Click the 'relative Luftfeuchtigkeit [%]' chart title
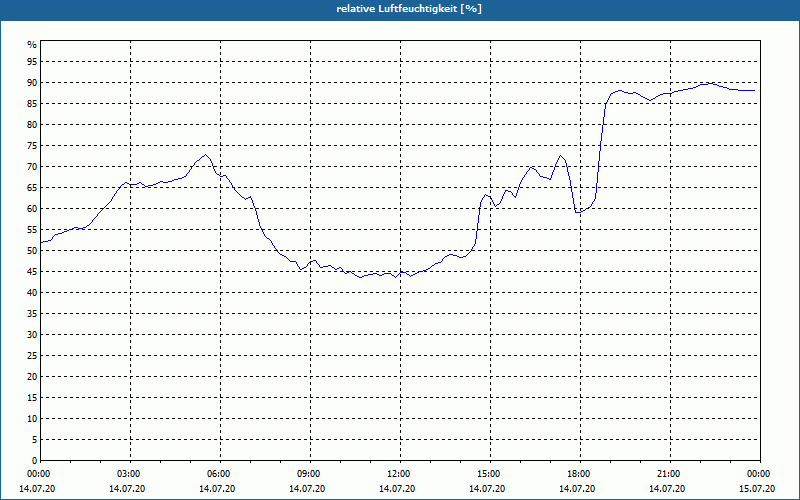 coord(409,9)
